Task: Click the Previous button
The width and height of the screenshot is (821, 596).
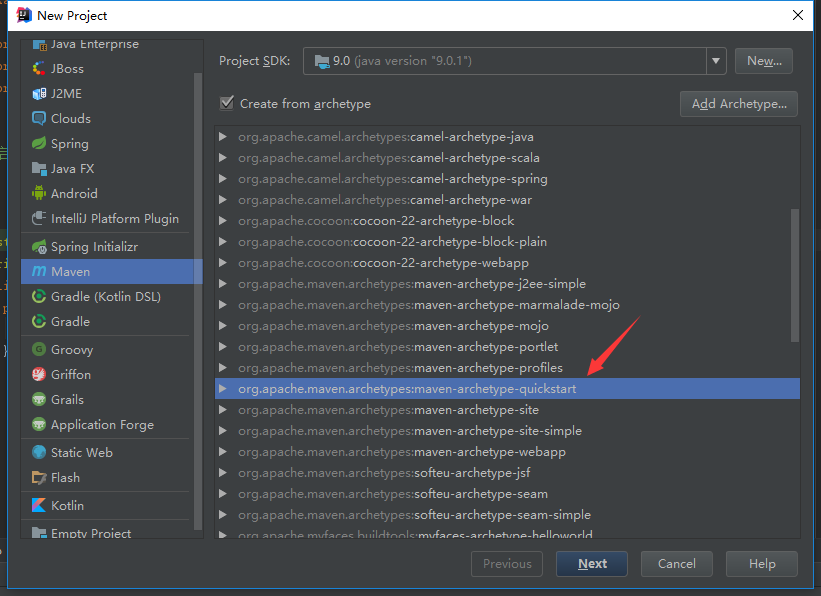Action: point(507,564)
